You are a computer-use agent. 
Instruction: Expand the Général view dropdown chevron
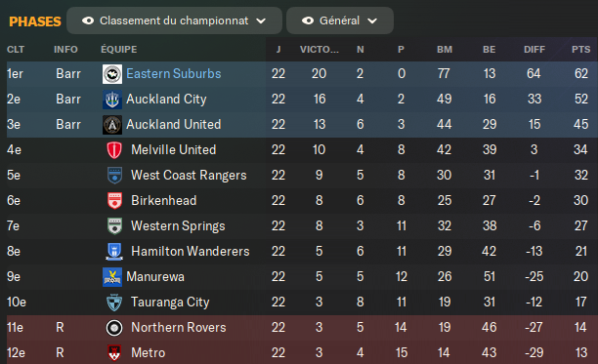click(x=372, y=20)
